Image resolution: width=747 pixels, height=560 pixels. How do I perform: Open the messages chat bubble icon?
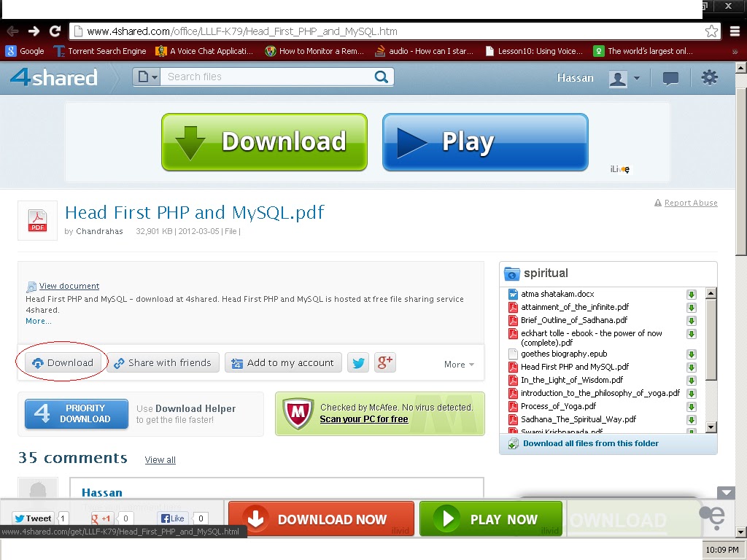(670, 78)
